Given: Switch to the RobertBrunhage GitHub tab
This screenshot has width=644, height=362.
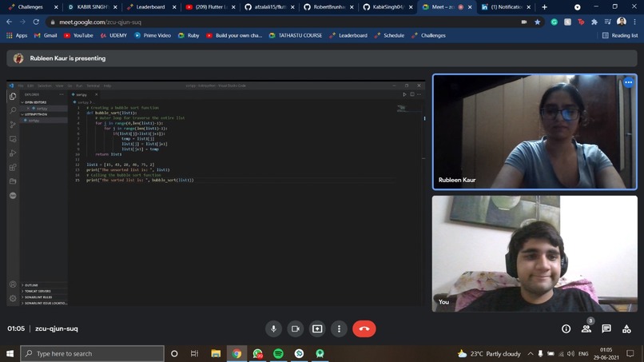Looking at the screenshot, I should [328, 7].
